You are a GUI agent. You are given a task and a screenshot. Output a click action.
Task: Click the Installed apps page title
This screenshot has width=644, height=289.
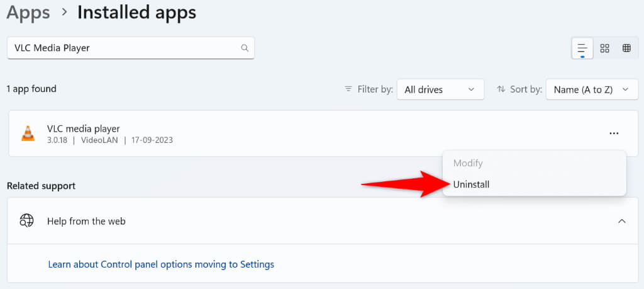click(x=136, y=12)
